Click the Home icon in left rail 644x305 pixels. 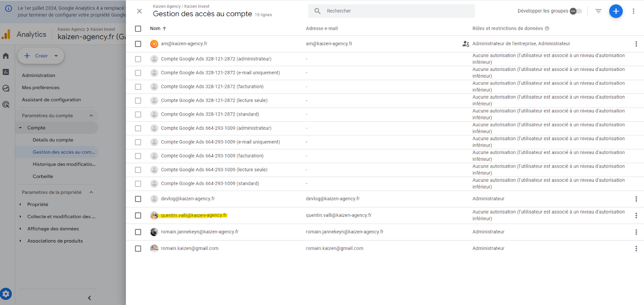point(6,56)
